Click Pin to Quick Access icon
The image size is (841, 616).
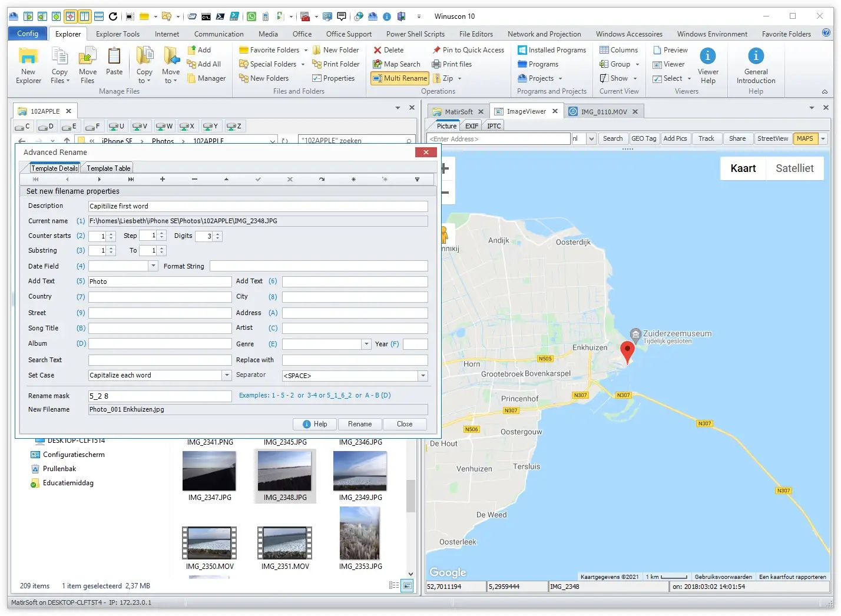[x=468, y=50]
